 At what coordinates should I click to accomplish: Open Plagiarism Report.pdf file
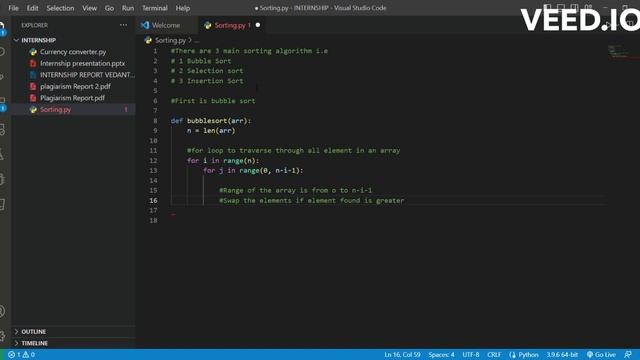coord(72,98)
